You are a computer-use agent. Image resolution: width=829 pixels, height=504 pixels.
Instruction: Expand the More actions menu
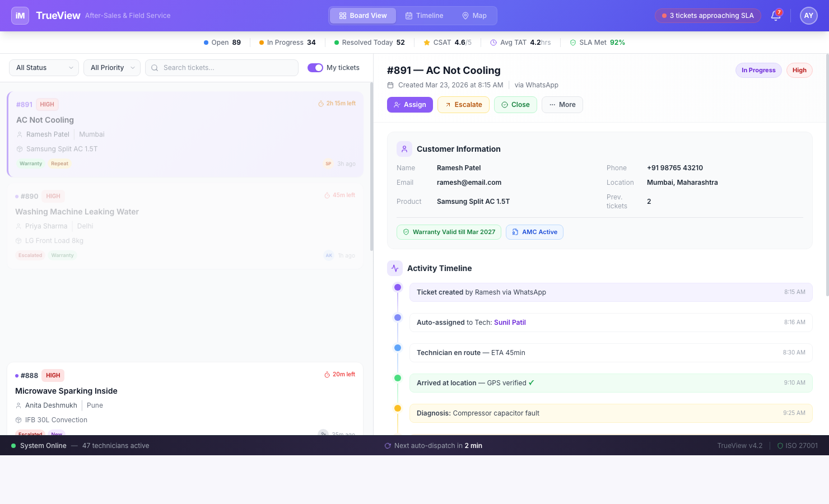point(562,104)
